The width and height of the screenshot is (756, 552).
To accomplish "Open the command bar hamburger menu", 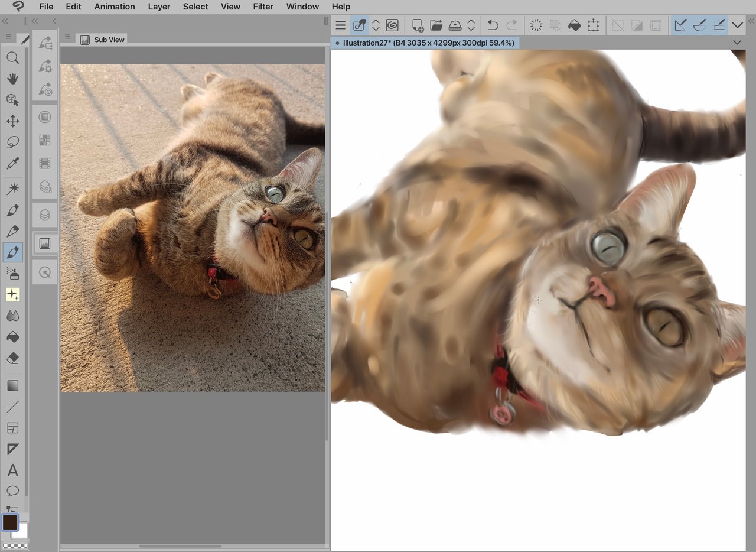I will click(340, 25).
